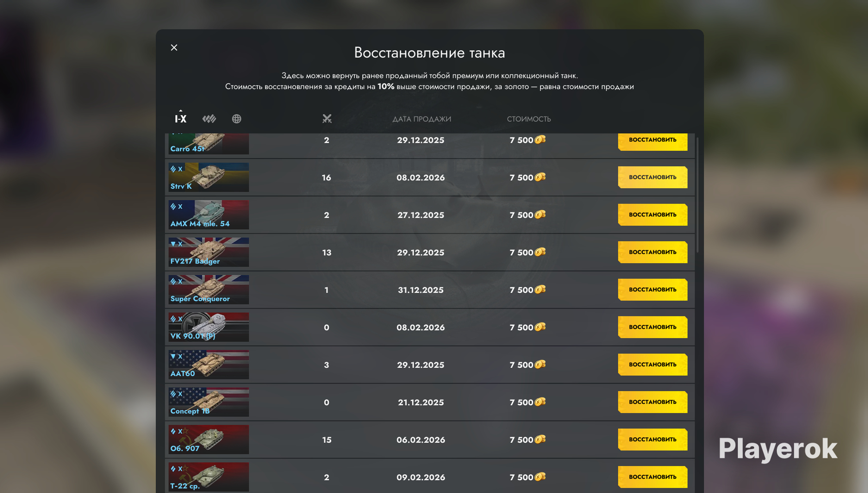Viewport: 868px width, 493px height.
Task: Restore the Super Conqueror tank
Action: [653, 289]
